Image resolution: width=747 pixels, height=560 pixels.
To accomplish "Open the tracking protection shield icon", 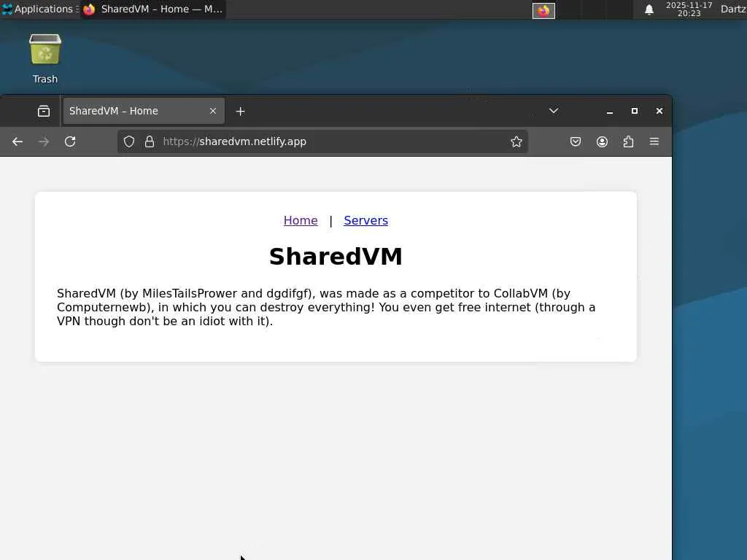I will pyautogui.click(x=129, y=141).
